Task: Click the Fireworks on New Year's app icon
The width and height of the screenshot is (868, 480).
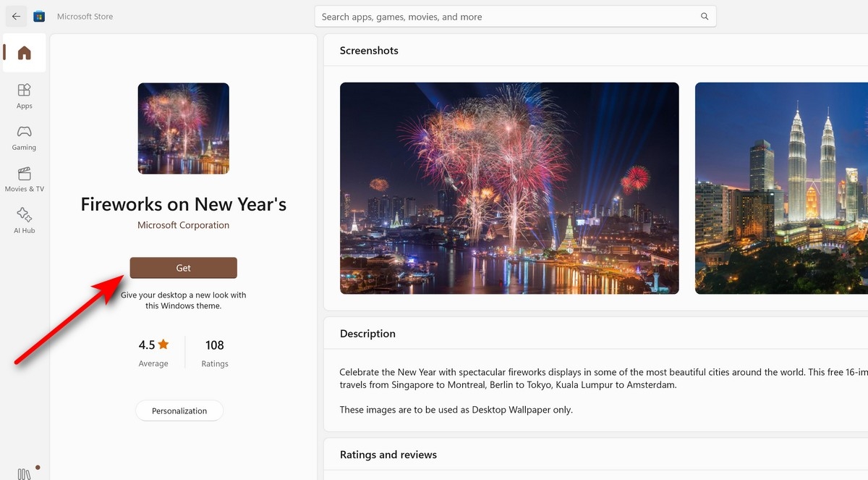Action: pos(184,128)
